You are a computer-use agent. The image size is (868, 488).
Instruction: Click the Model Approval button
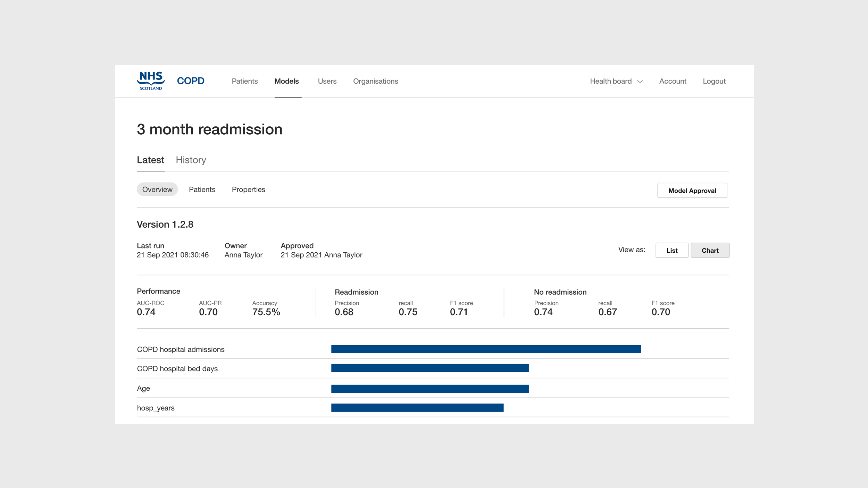coord(692,190)
